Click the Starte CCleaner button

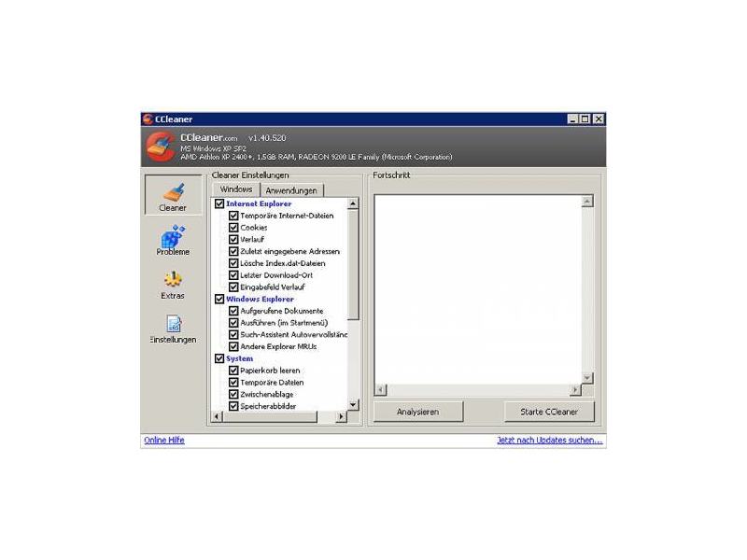click(549, 412)
